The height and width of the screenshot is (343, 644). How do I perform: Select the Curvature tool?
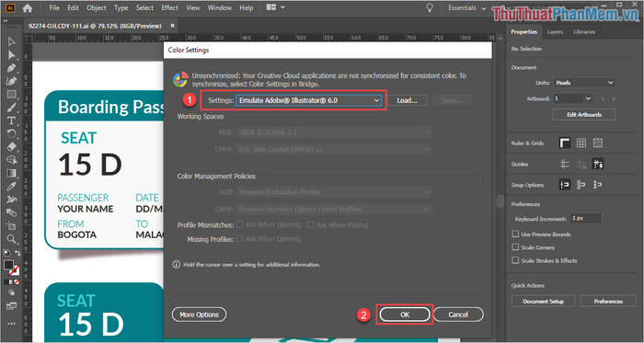coord(11,81)
